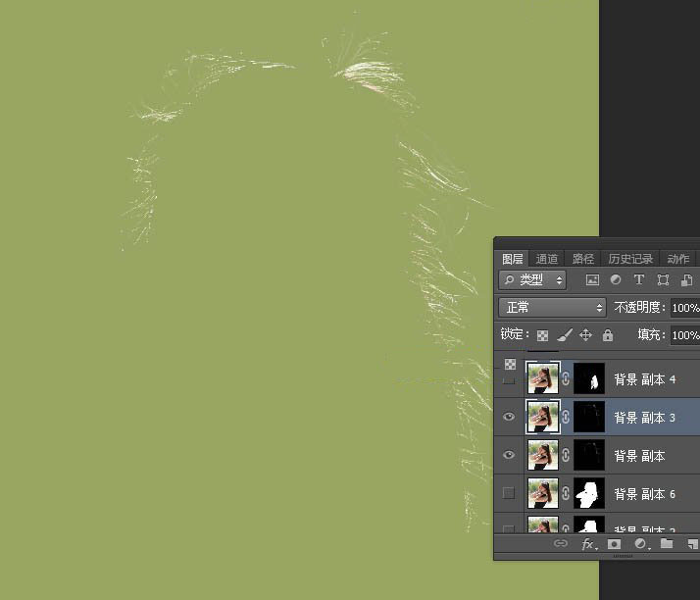Open the 正常 blend mode dropdown
700x600 pixels.
(554, 308)
